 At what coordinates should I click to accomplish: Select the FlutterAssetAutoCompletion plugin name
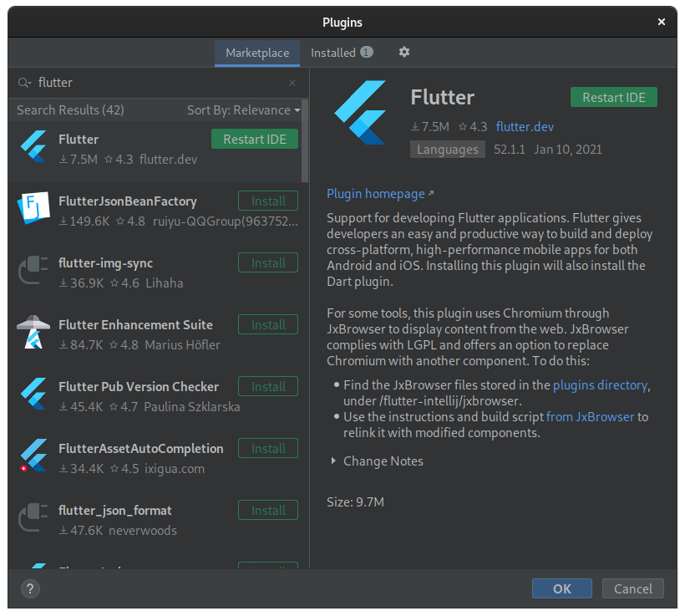(140, 449)
